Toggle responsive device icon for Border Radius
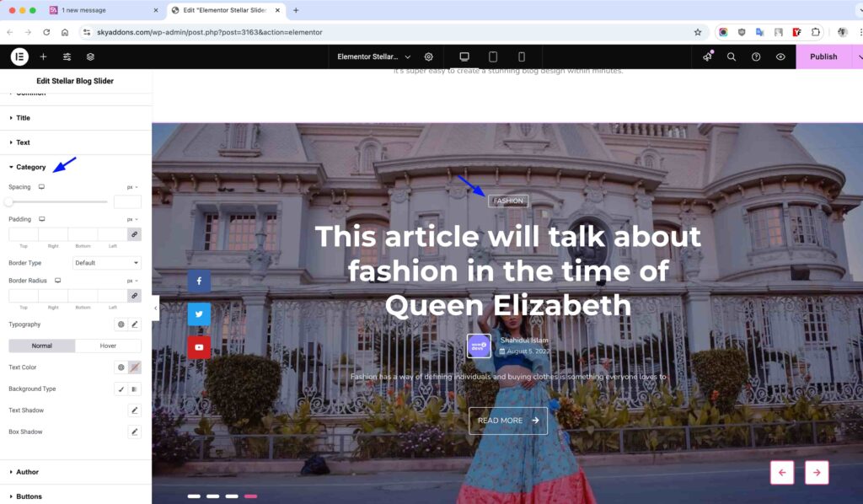Screen dimensions: 863x504 pyautogui.click(x=57, y=281)
